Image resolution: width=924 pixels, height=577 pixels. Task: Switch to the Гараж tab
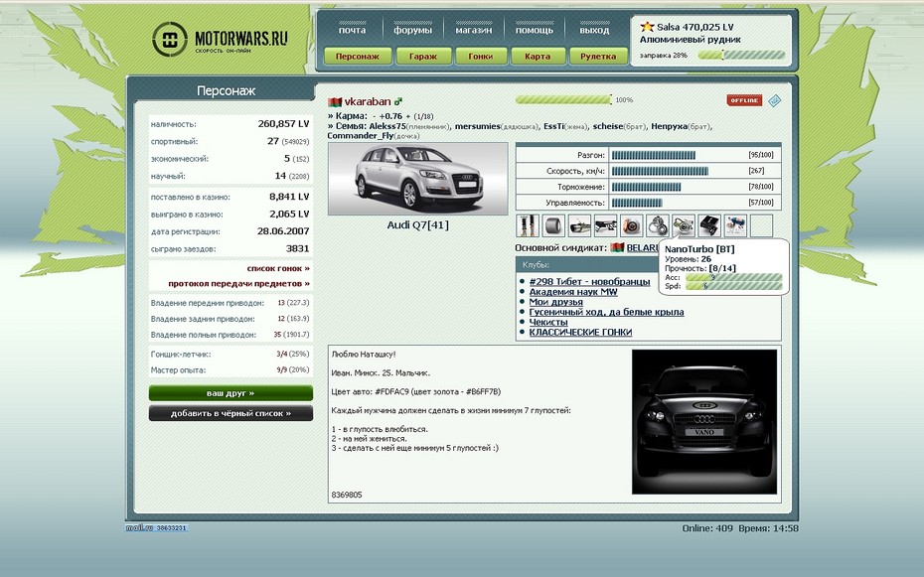[423, 56]
